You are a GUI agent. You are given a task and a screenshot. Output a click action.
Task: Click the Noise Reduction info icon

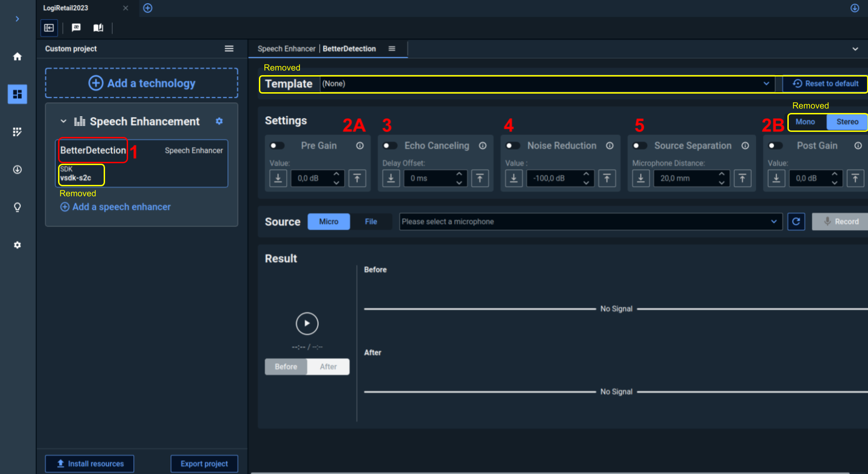pyautogui.click(x=610, y=146)
